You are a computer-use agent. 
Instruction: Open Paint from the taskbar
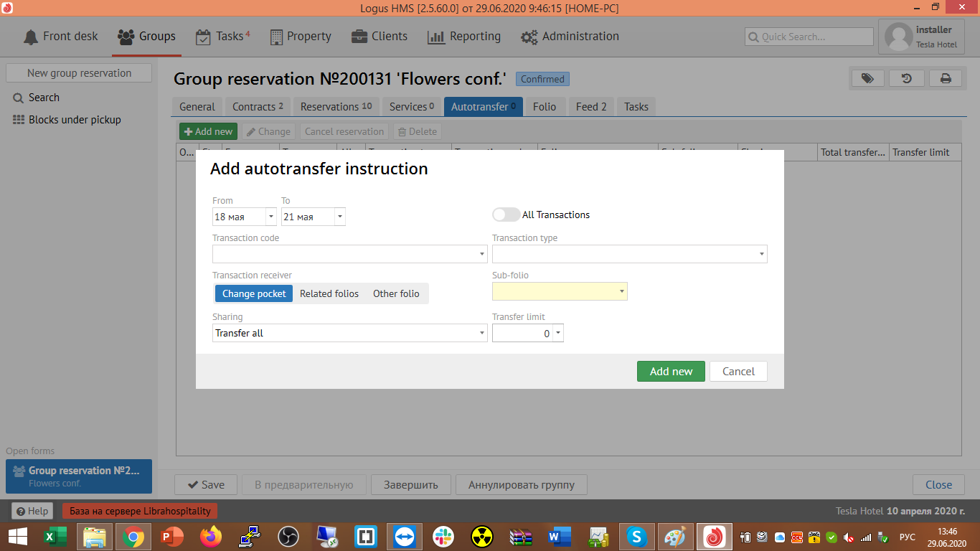click(x=675, y=536)
